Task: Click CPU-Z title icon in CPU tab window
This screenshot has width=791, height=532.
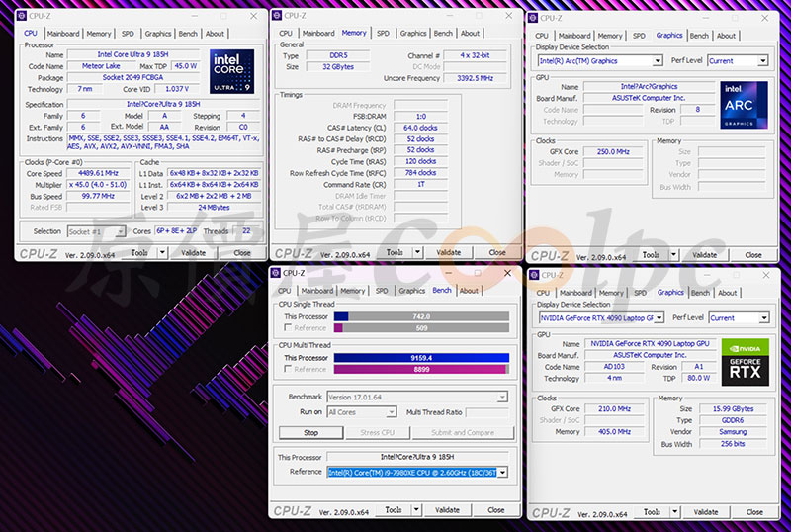Action: (21, 16)
